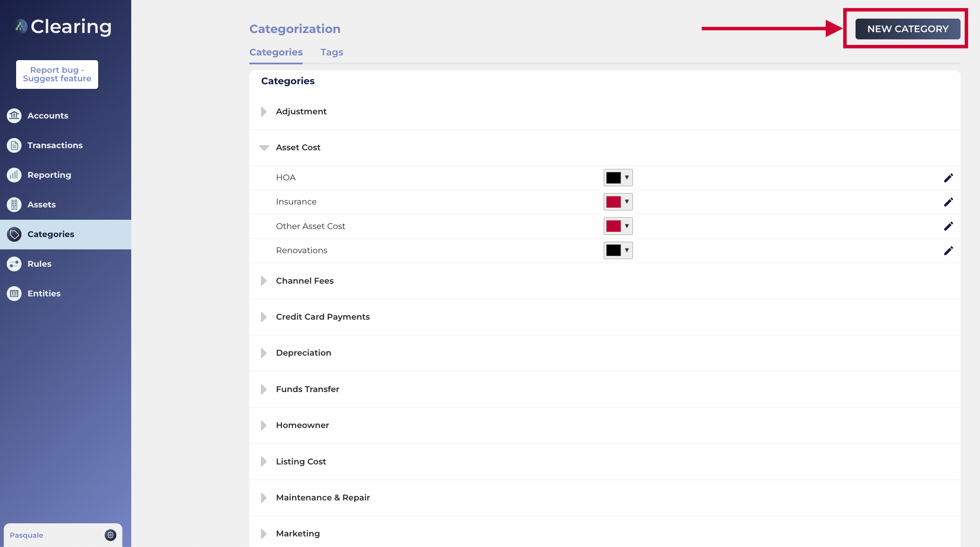Edit the HOA category with pencil icon

948,178
